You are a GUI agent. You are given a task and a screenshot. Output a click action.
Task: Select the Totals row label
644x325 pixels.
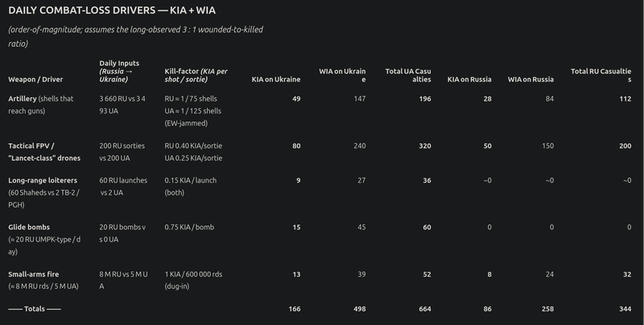coord(35,309)
